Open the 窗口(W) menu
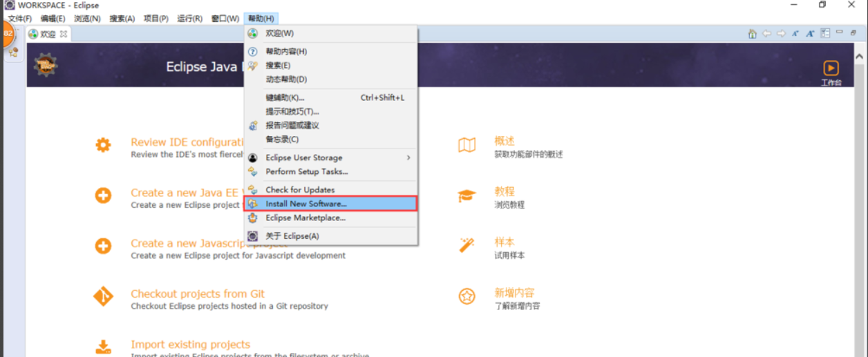The width and height of the screenshot is (868, 357). pyautogui.click(x=225, y=19)
